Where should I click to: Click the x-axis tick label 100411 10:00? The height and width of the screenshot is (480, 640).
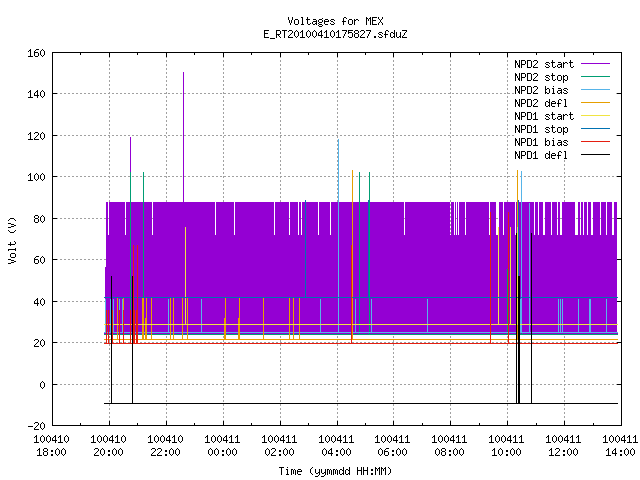[506, 446]
